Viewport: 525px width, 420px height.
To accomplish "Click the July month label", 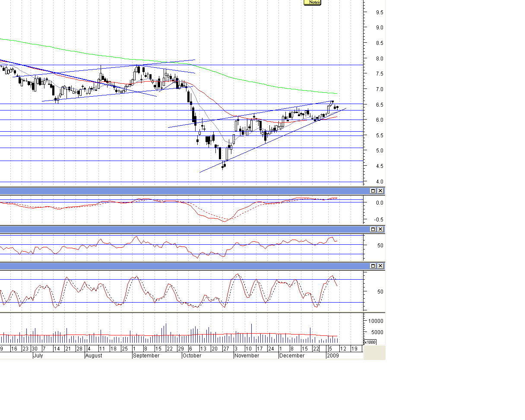I will 38,356.
